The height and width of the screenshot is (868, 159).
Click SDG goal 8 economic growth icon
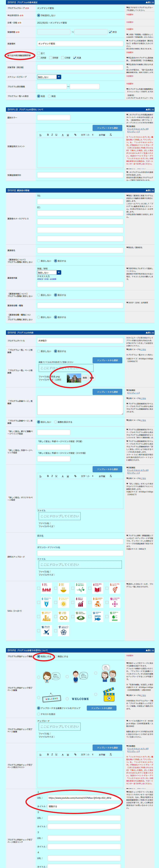(81, 602)
